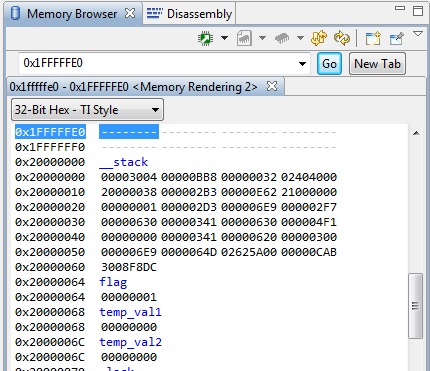Switch to the Disassembly tab
Image resolution: width=430 pixels, height=371 pixels.
click(189, 14)
